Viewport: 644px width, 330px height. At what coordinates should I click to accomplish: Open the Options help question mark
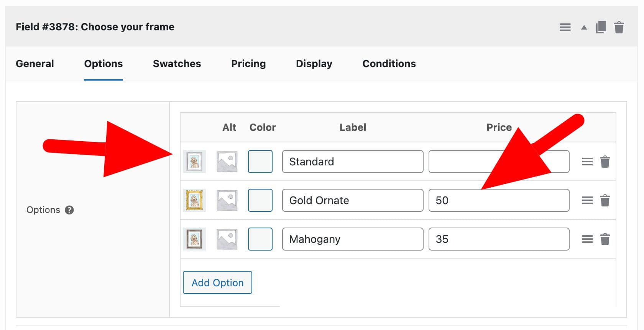click(69, 210)
